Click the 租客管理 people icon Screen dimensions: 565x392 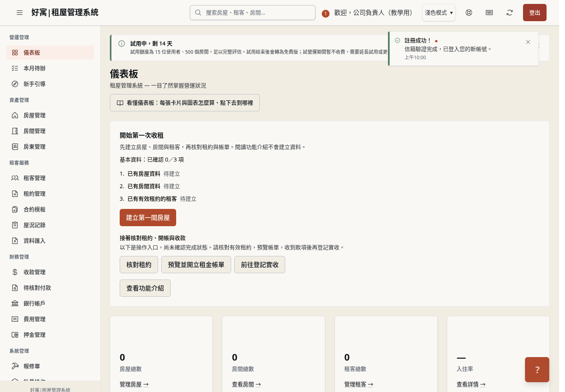pos(15,178)
